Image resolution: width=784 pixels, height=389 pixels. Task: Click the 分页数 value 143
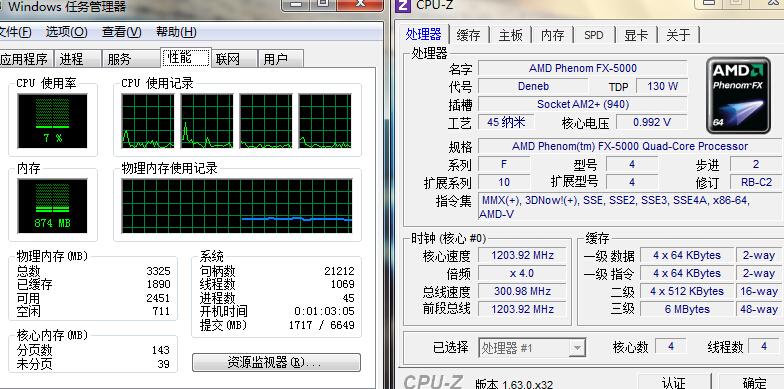(161, 350)
